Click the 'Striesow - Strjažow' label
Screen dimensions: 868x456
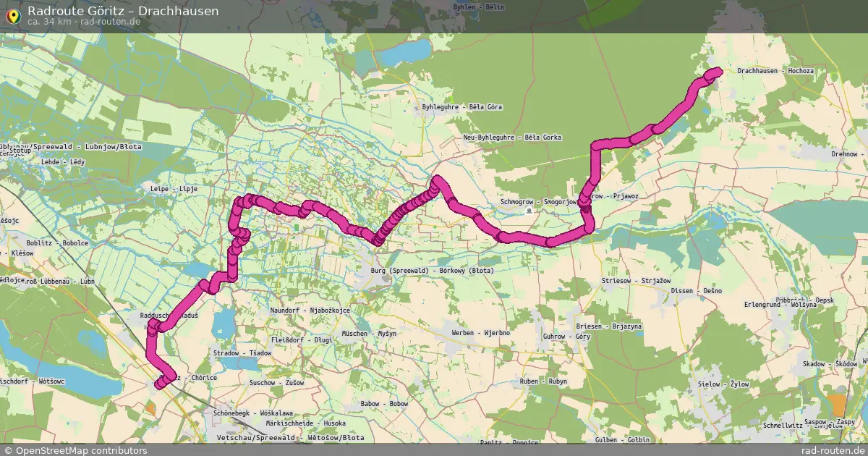637,280
